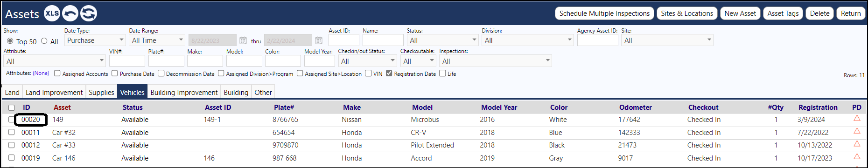Image resolution: width=868 pixels, height=168 pixels.
Task: Open the start date calendar picker
Action: pos(243,40)
